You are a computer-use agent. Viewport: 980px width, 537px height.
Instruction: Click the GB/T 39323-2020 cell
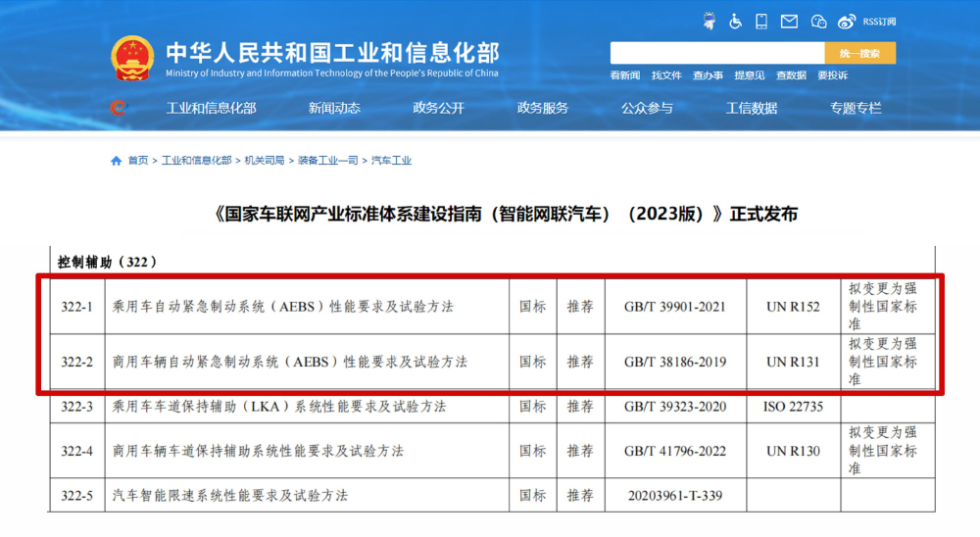(675, 407)
